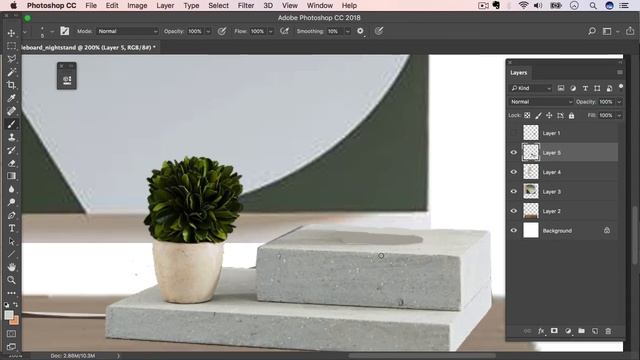
Task: Select the Eyedropper tool
Action: point(11,98)
